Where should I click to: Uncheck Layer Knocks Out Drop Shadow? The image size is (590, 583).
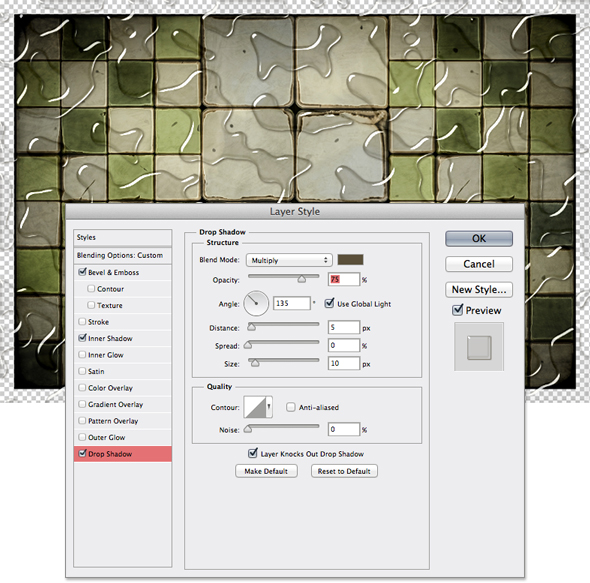[x=252, y=454]
